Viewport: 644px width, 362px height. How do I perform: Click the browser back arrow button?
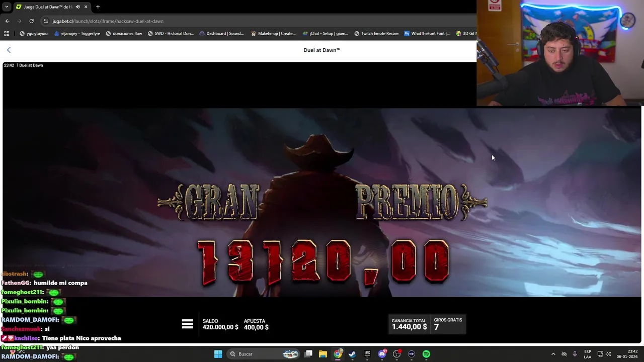pyautogui.click(x=7, y=21)
